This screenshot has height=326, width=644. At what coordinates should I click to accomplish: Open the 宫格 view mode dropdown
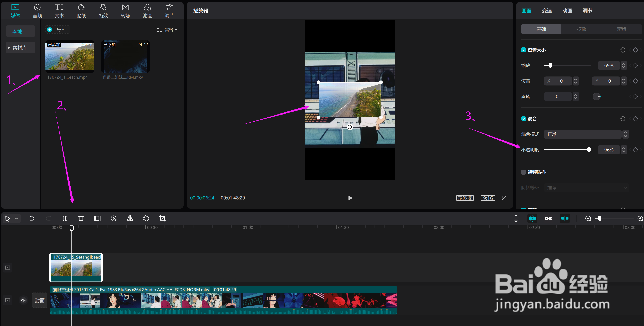pos(167,30)
